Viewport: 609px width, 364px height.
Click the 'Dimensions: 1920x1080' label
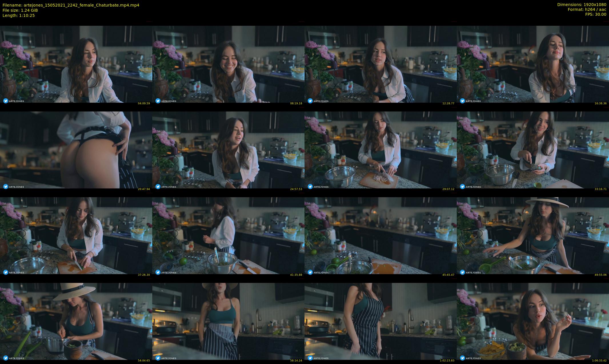[582, 5]
